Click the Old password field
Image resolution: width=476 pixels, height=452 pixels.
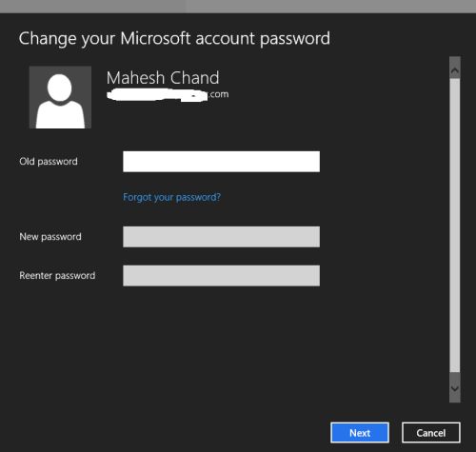pos(221,162)
